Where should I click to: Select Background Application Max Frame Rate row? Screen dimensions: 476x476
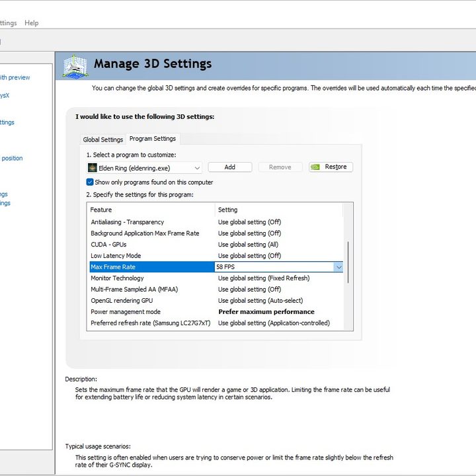point(216,233)
